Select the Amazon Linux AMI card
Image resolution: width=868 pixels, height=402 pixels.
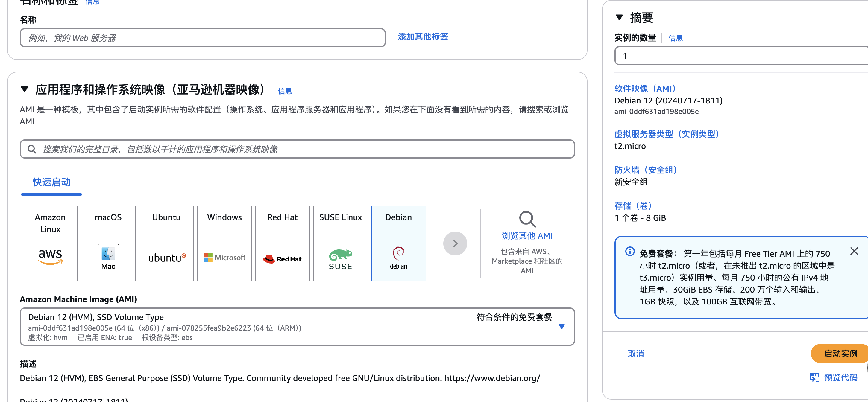click(50, 243)
